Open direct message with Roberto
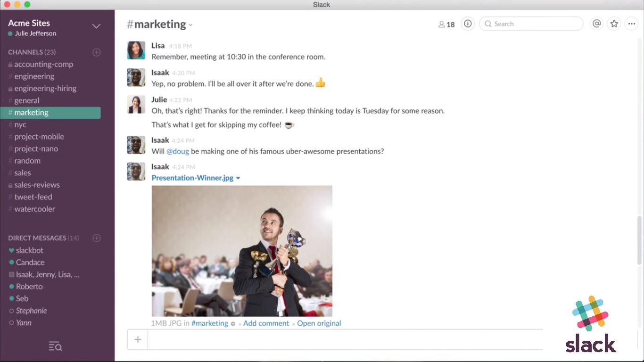644x362 pixels. tap(29, 287)
